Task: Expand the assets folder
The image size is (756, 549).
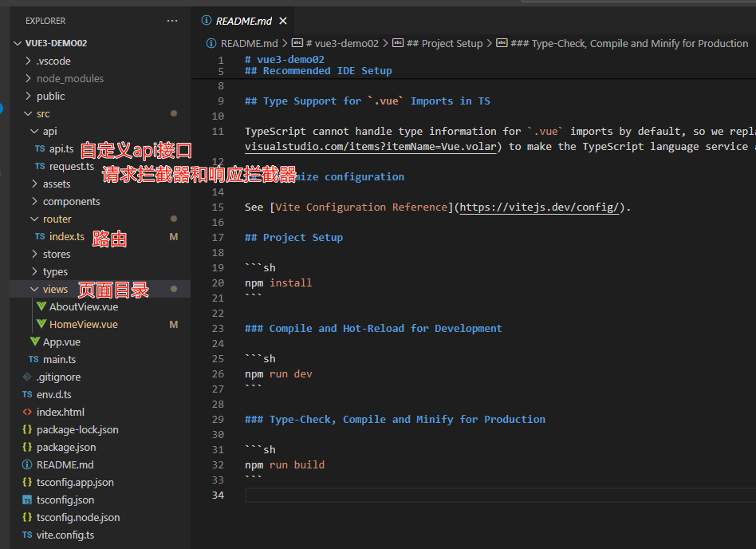Action: pos(35,184)
